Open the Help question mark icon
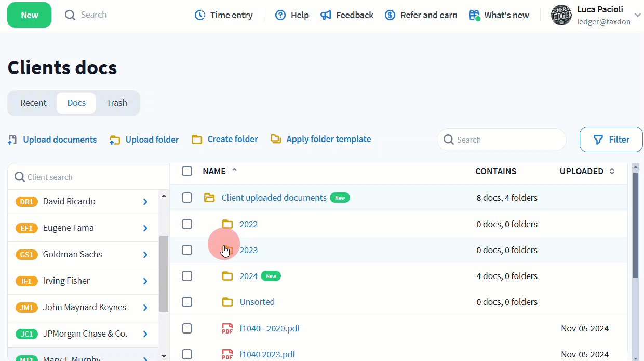 tap(280, 15)
